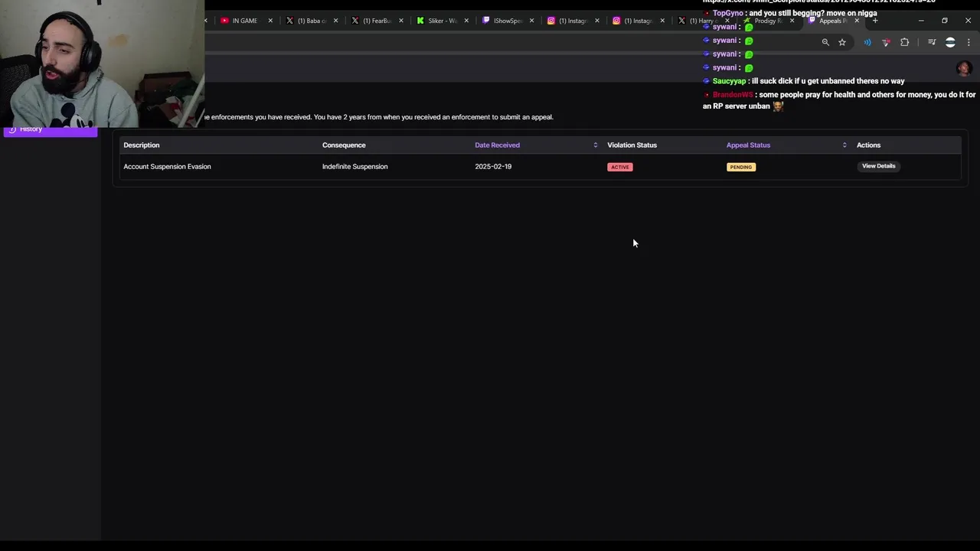The image size is (980, 551).
Task: Close the IShowSpeed tab
Action: pos(531,21)
